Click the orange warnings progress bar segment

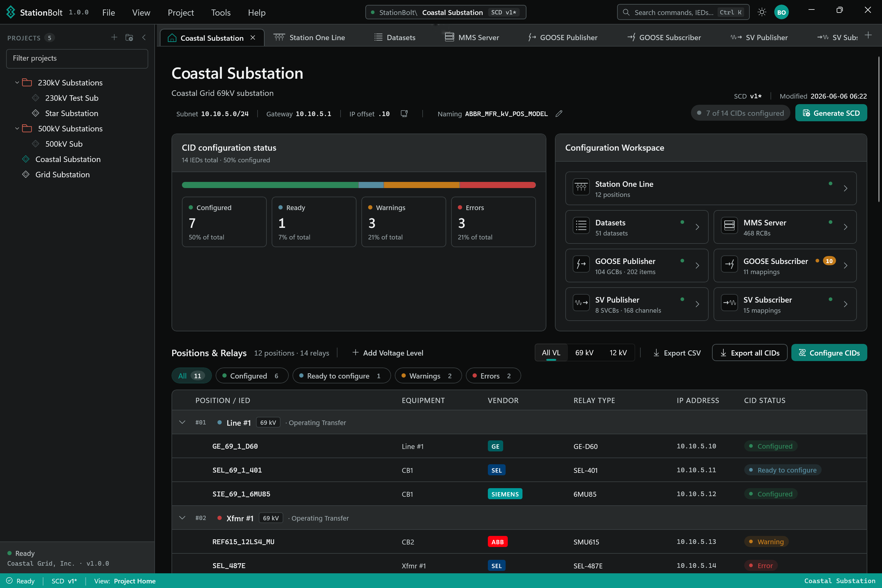click(x=421, y=185)
